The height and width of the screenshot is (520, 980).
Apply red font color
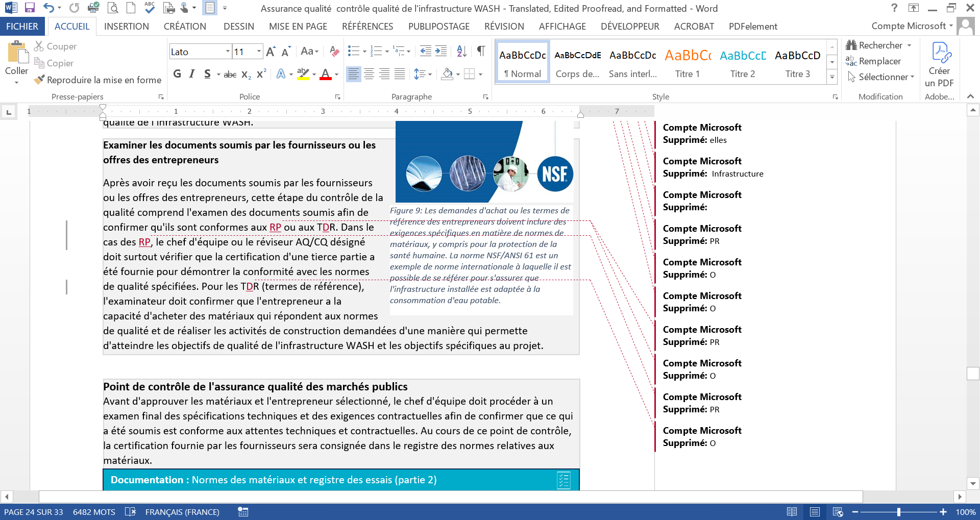326,75
